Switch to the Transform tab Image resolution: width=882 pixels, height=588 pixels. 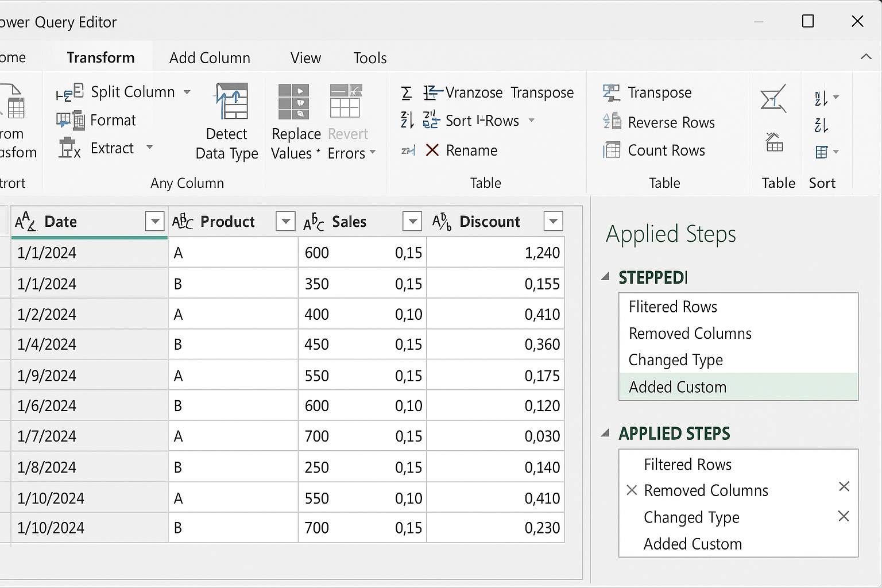(100, 57)
